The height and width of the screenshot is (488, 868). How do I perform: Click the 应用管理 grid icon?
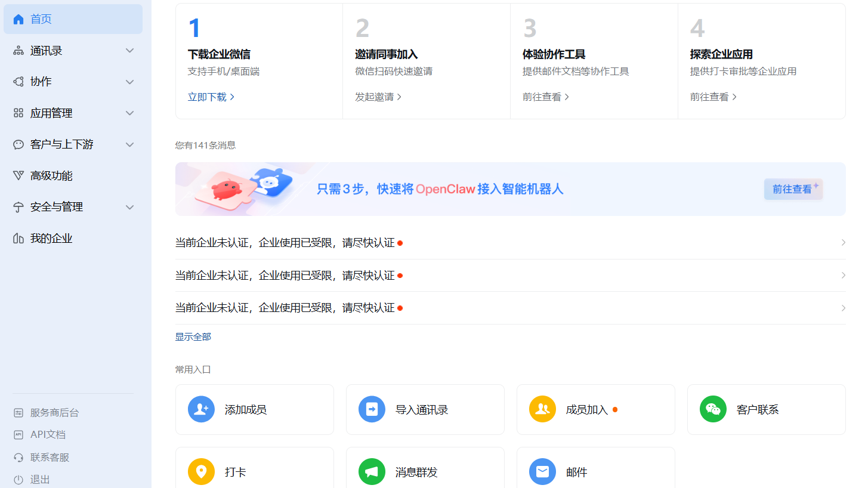pyautogui.click(x=18, y=113)
